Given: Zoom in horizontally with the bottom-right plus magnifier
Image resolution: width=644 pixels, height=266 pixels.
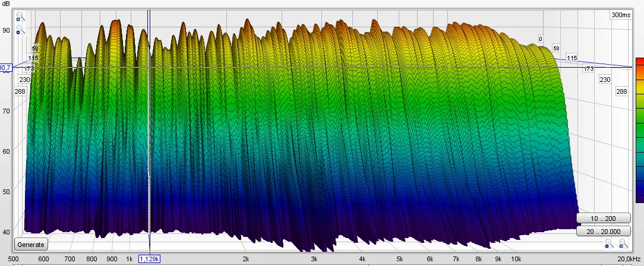Looking at the screenshot, I should click(623, 244).
